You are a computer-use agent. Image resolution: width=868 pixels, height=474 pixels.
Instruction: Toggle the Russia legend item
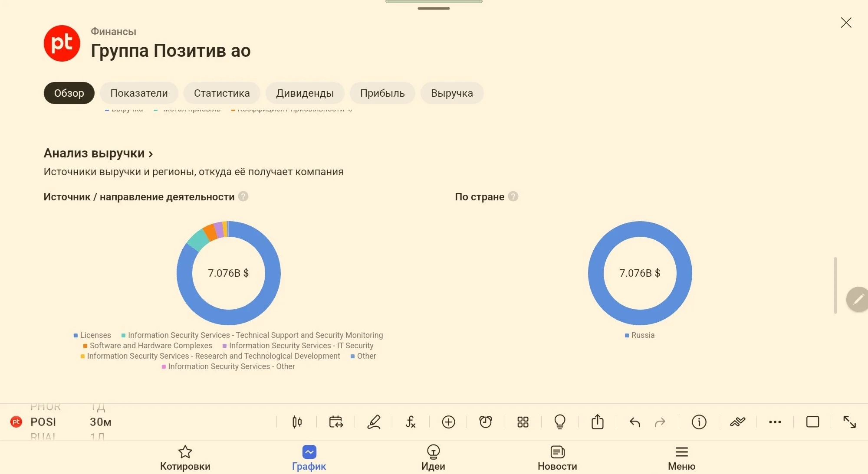click(640, 335)
